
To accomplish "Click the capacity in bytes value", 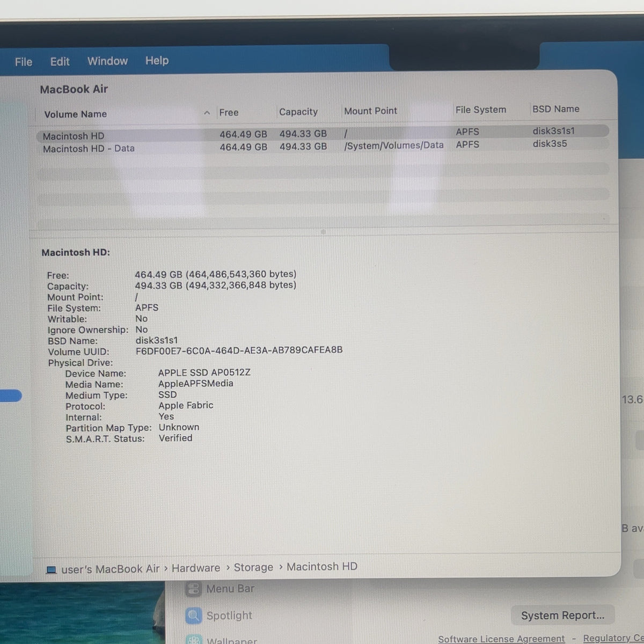I will click(x=241, y=285).
